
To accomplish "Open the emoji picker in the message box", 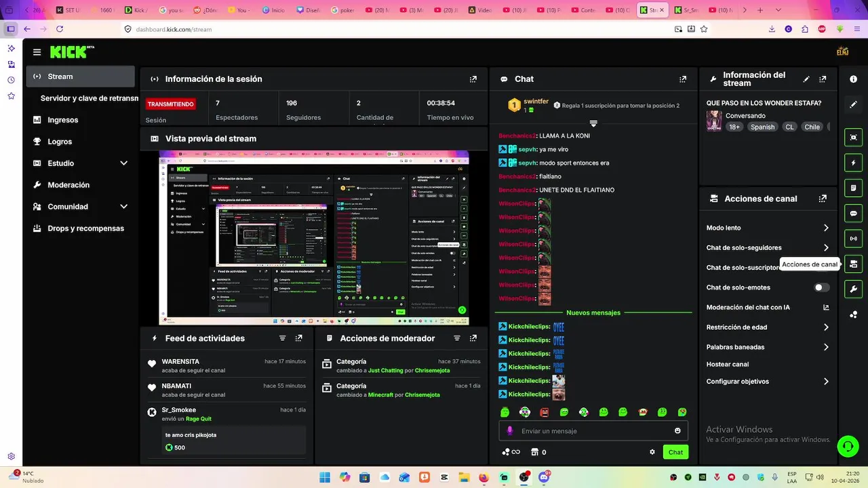I will (x=677, y=431).
